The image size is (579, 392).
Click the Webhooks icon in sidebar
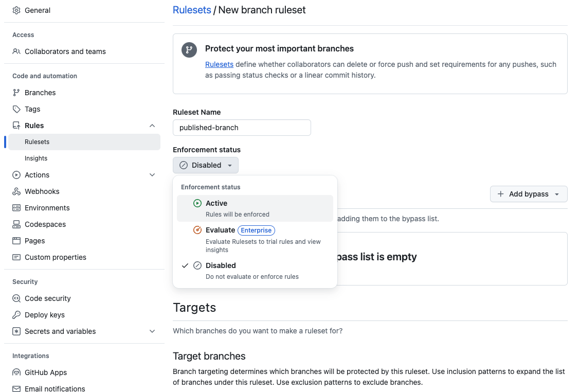coord(16,191)
